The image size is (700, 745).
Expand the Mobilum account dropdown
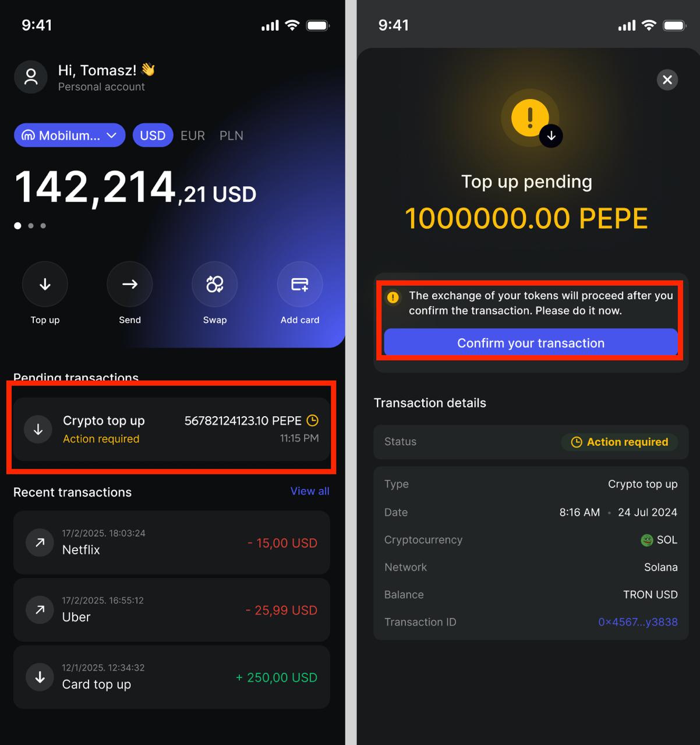(70, 136)
